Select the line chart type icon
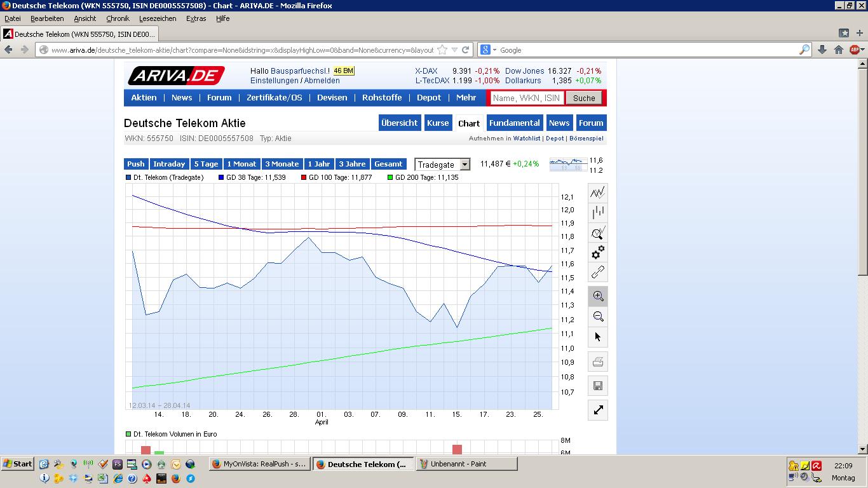Screen dimensions: 868x488 [x=597, y=193]
